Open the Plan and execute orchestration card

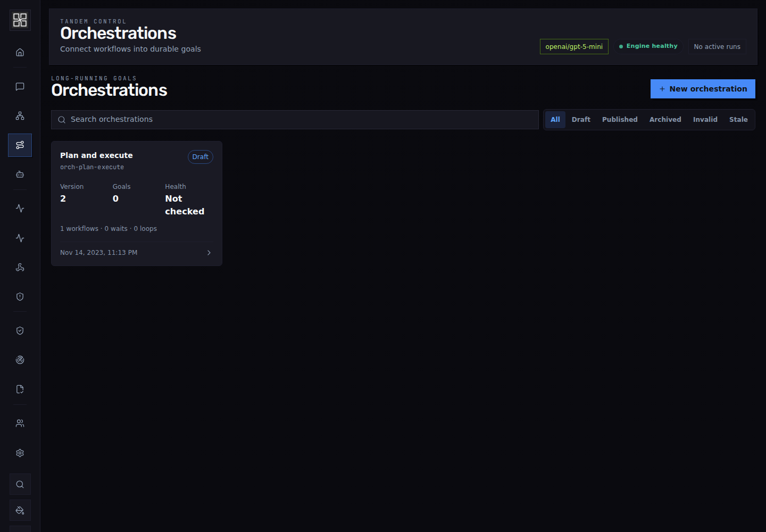[137, 203]
